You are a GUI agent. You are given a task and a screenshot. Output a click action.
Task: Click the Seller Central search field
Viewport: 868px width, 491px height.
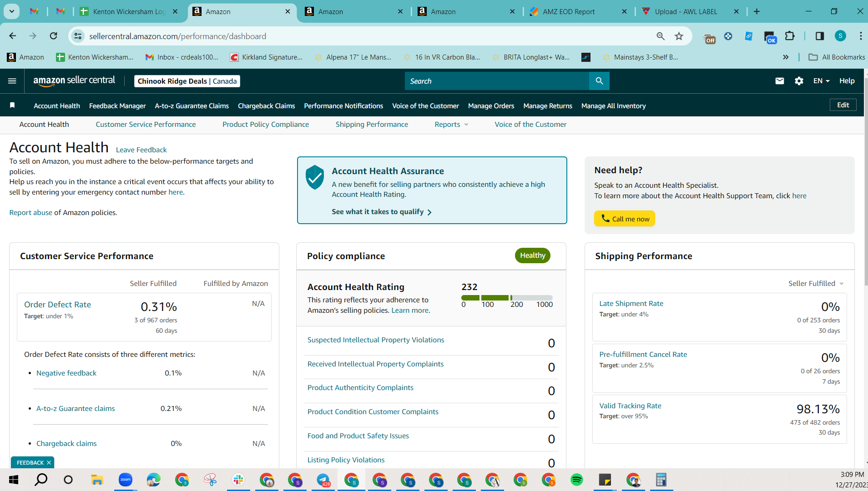coord(497,81)
